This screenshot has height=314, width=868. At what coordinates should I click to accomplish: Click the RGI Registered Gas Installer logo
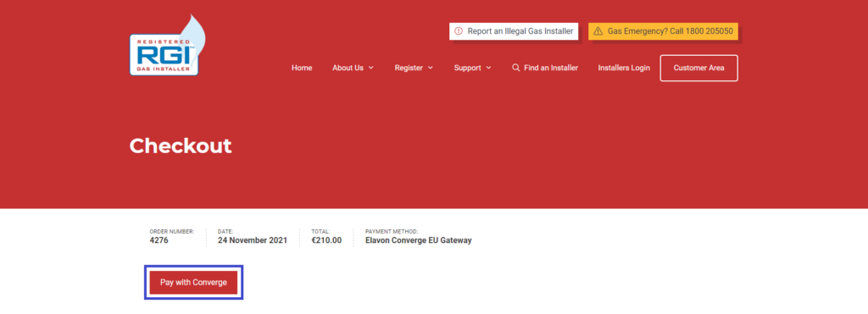point(168,46)
